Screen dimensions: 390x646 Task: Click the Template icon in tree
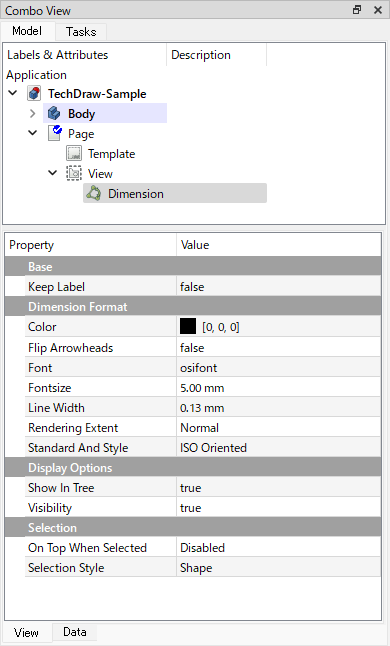click(74, 153)
